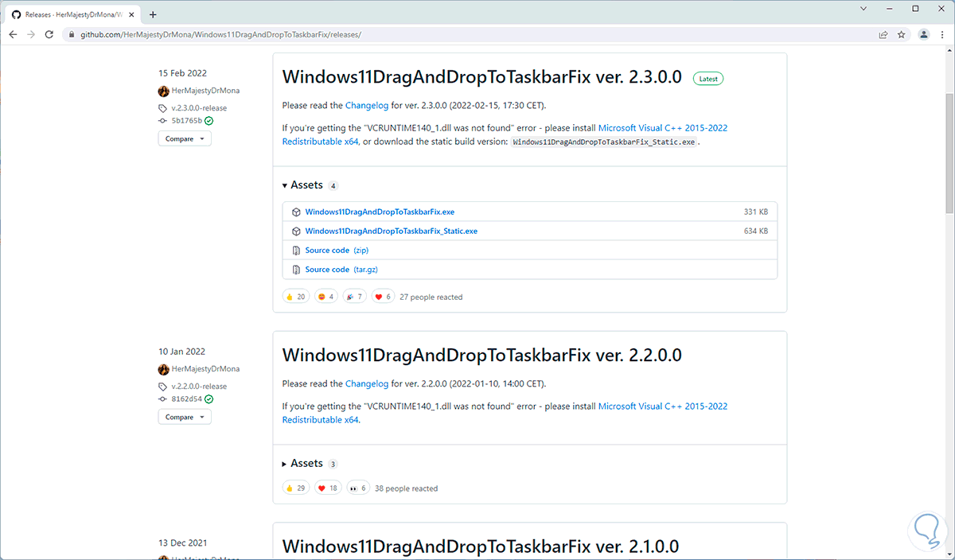Go forward with the browser forward arrow

click(31, 35)
